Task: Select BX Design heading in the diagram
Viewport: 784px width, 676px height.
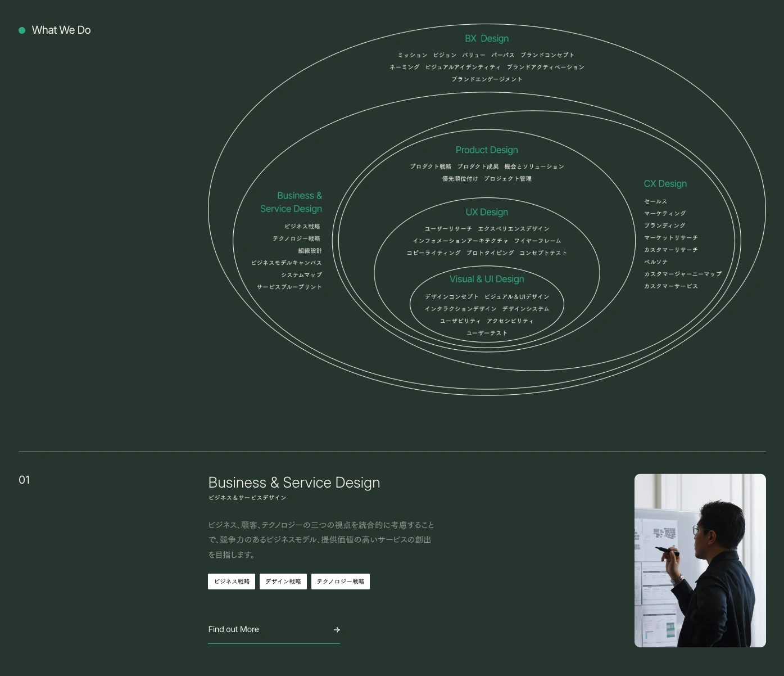Action: 487,38
